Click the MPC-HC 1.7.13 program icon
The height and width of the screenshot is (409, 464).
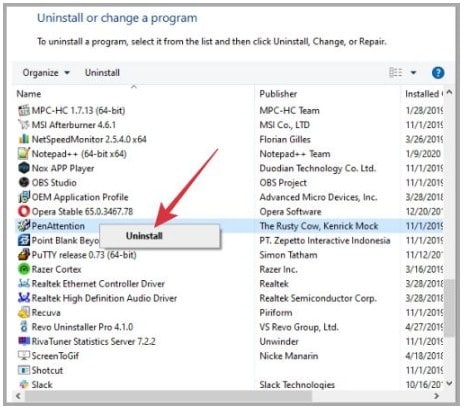pyautogui.click(x=24, y=110)
